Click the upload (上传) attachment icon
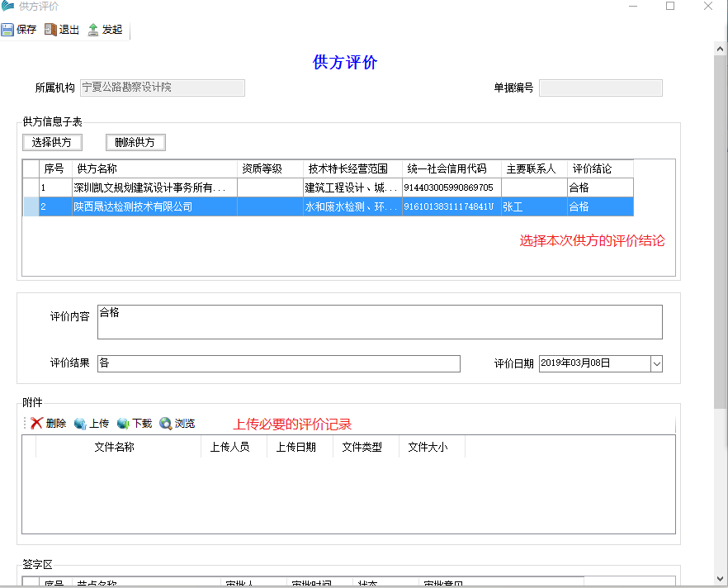The height and width of the screenshot is (588, 728). (x=80, y=424)
